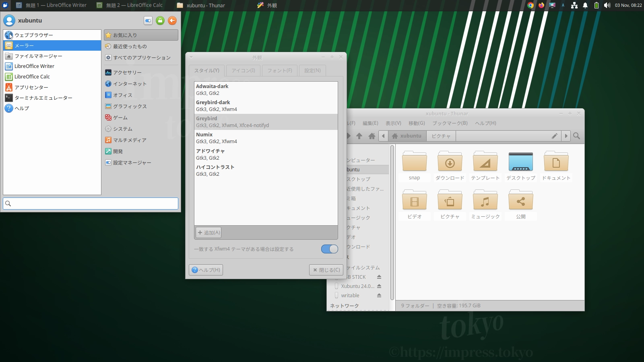Screen dimensions: 644x362
Task: Select the アドワイチャ theme
Action: [266, 154]
